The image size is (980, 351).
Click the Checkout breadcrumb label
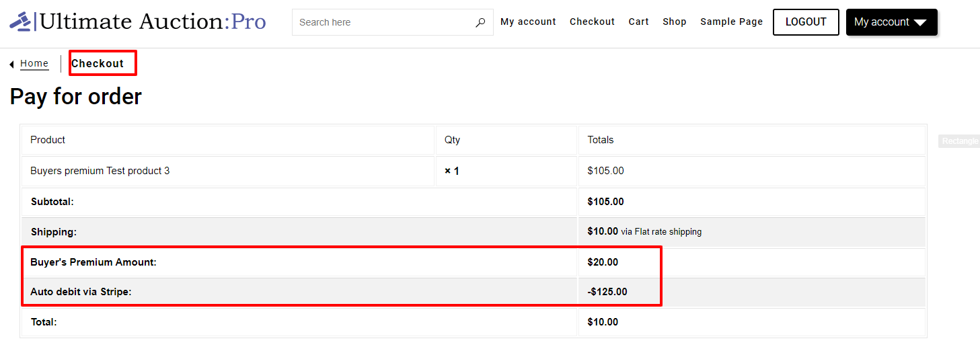tap(98, 63)
